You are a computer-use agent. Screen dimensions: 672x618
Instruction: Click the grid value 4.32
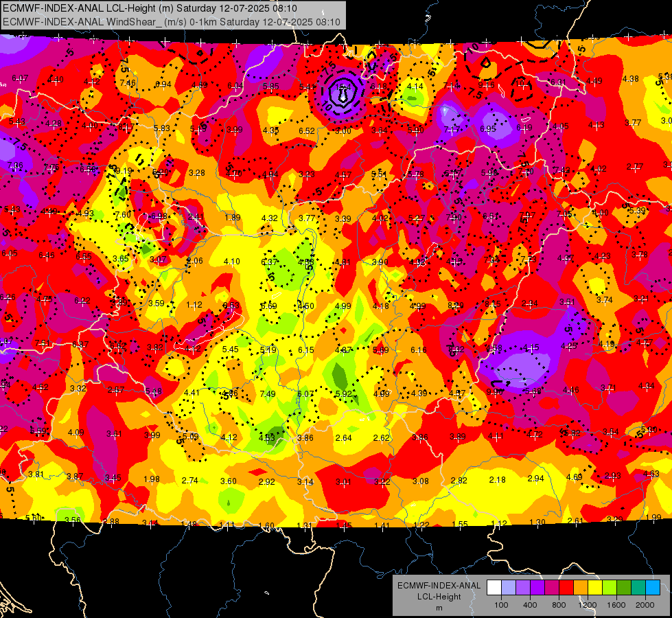tap(270, 218)
